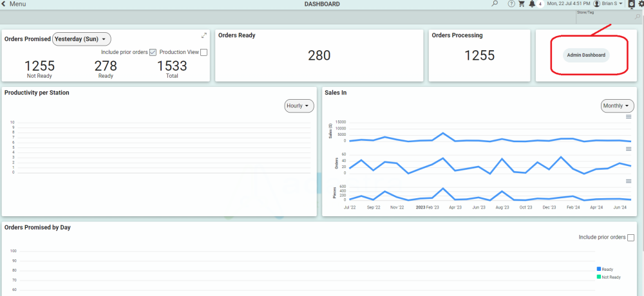Open hamburger menu of Sales ($) chart
The width and height of the screenshot is (644, 296).
(x=629, y=116)
